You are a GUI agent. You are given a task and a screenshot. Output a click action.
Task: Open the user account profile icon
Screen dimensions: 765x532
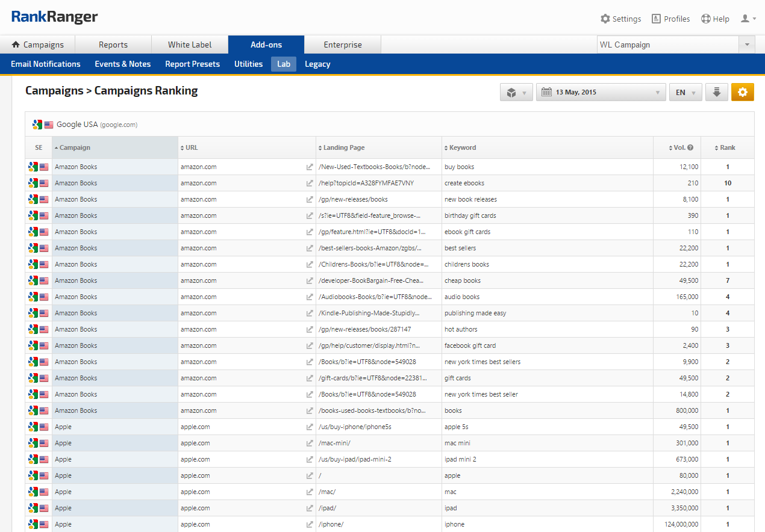tap(748, 19)
